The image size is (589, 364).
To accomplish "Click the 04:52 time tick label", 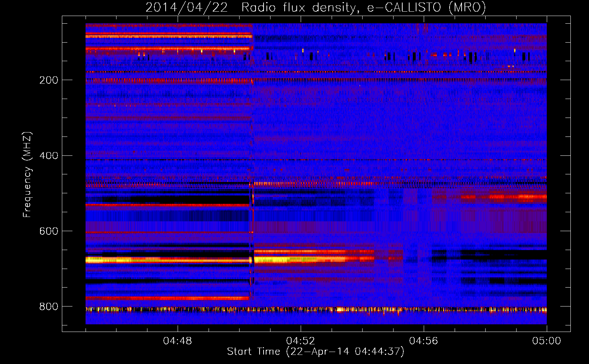I will (301, 341).
